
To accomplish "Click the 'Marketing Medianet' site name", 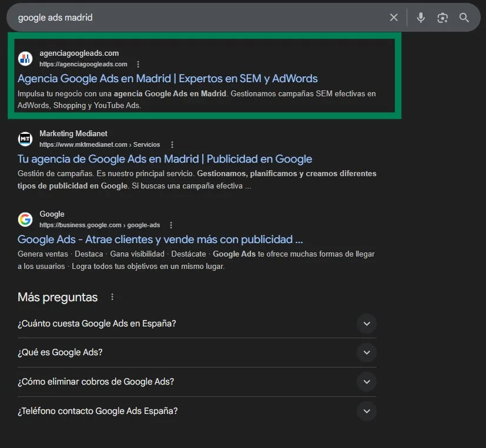I will click(73, 133).
